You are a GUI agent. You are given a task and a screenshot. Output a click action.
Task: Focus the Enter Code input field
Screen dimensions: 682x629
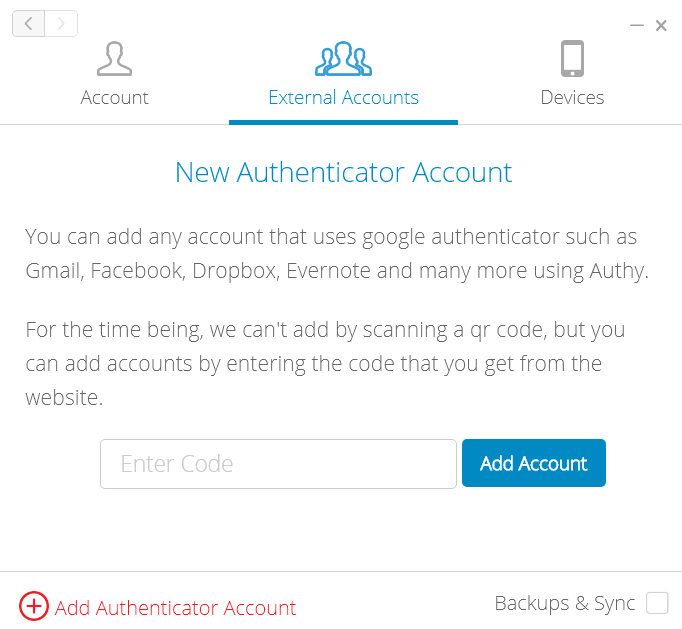tap(278, 464)
